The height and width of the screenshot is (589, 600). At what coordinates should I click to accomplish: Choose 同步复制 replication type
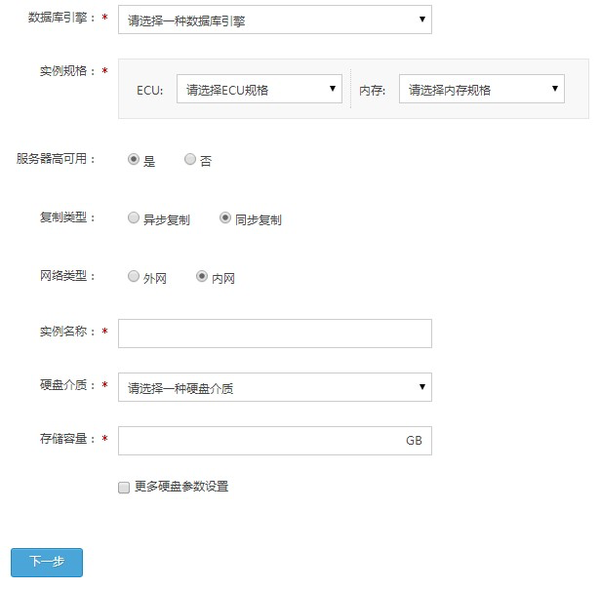point(225,218)
